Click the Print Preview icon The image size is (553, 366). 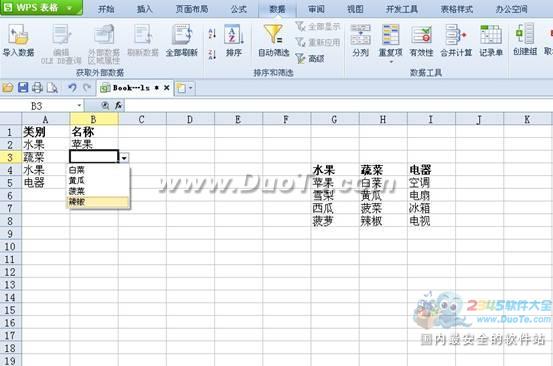[52, 87]
